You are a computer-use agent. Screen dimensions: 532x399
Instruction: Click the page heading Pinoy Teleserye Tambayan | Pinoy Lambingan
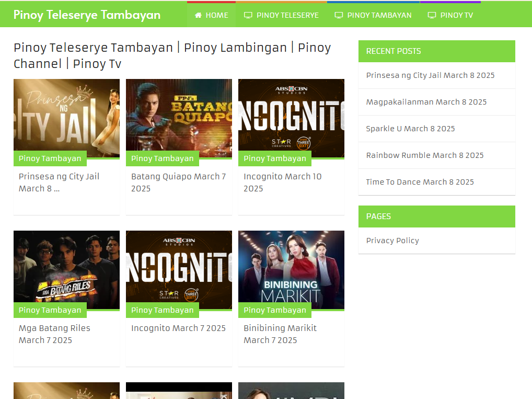click(172, 55)
